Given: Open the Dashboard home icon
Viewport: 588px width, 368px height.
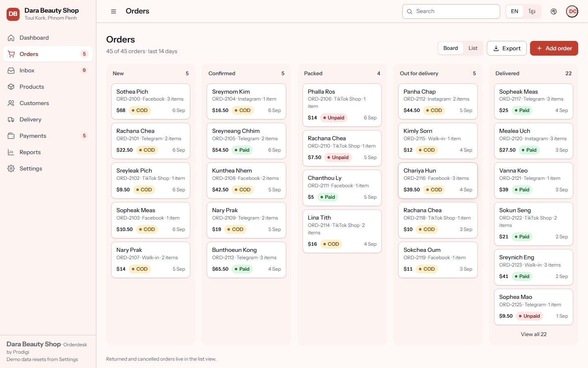Looking at the screenshot, I should pyautogui.click(x=11, y=38).
